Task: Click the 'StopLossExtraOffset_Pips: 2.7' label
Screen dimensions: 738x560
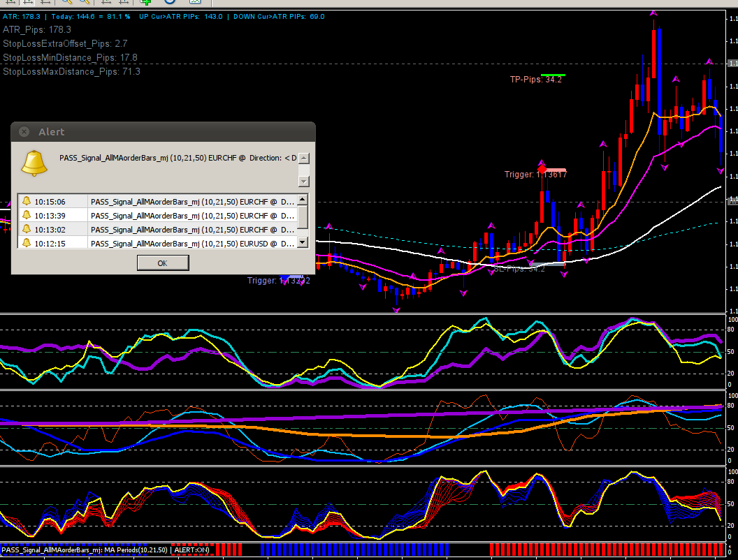Action: tap(65, 44)
